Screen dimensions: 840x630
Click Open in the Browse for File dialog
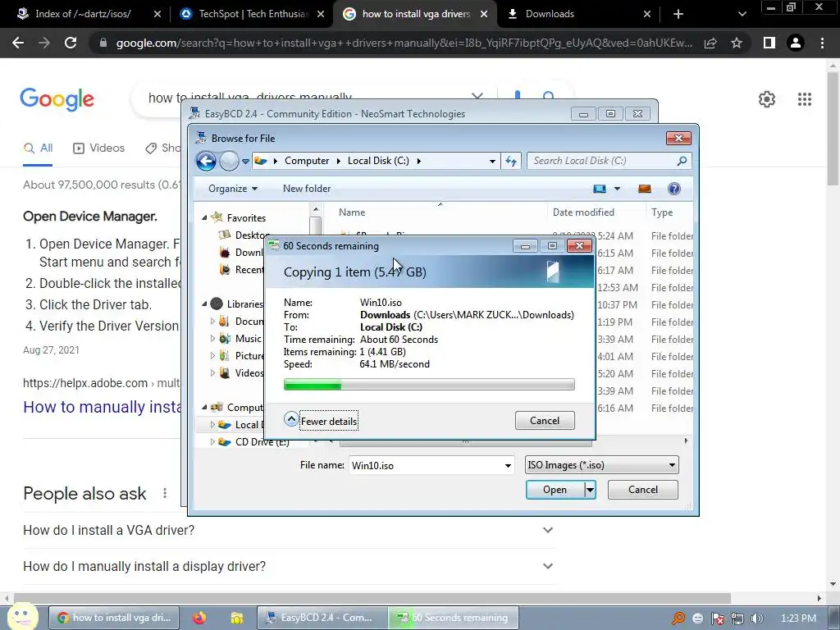(555, 490)
